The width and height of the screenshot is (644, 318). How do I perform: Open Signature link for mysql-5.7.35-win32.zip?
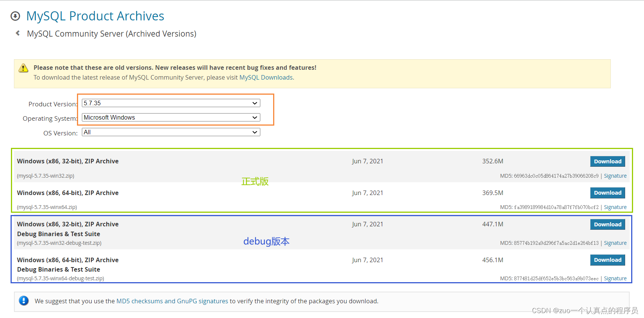615,176
